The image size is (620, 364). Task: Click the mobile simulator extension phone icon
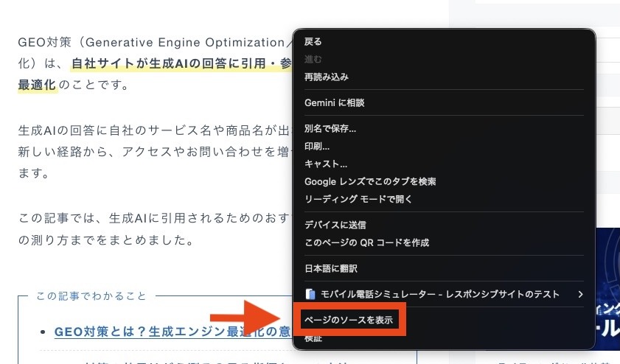coord(310,294)
